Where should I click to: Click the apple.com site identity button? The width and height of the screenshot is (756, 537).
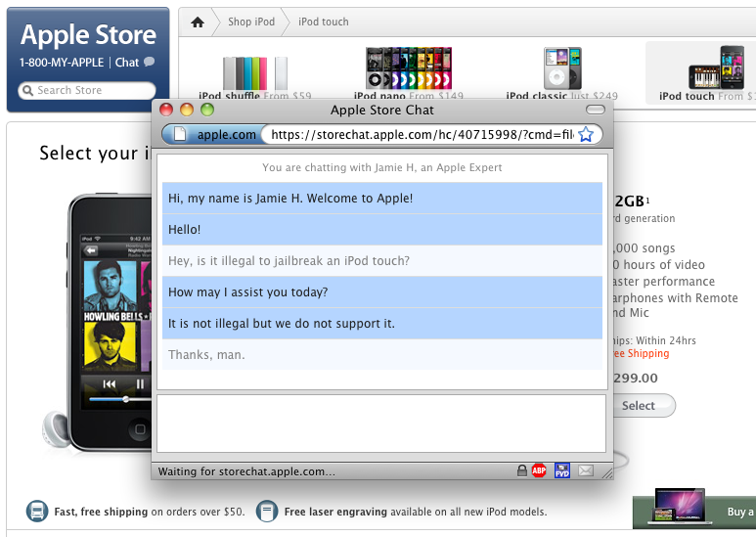pos(213,134)
